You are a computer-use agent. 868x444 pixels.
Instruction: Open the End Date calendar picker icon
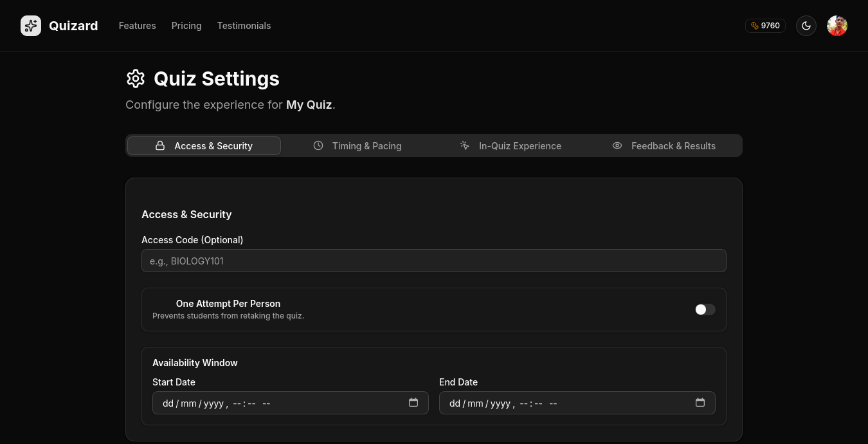[x=700, y=403]
